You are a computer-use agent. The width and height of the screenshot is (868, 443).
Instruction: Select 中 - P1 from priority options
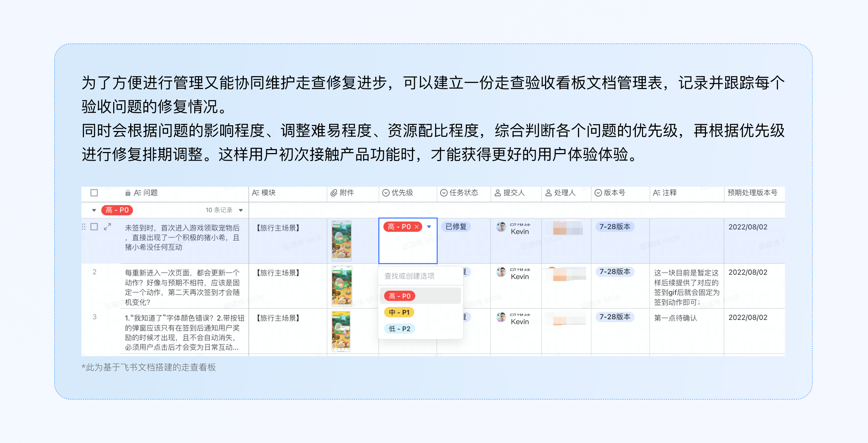(x=399, y=312)
